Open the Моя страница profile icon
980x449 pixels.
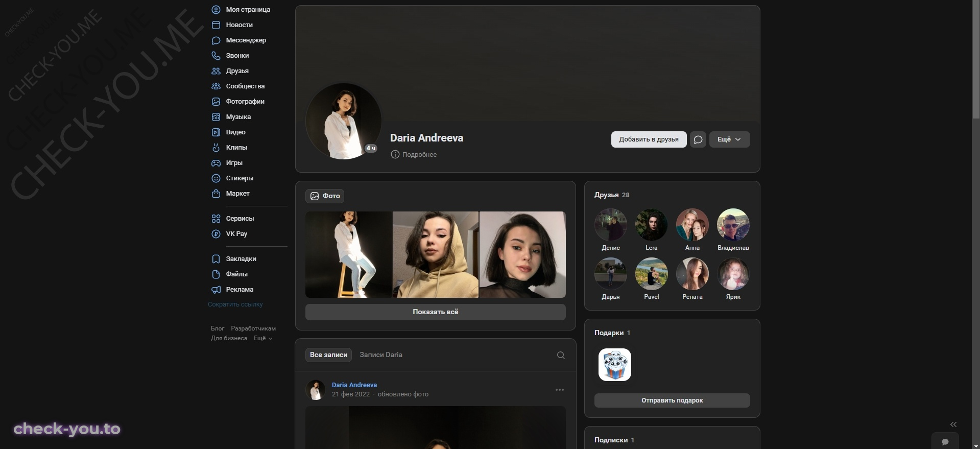tap(216, 10)
